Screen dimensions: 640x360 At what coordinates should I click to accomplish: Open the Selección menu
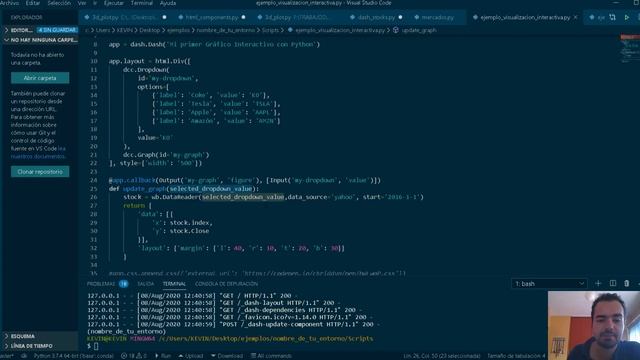point(59,3)
